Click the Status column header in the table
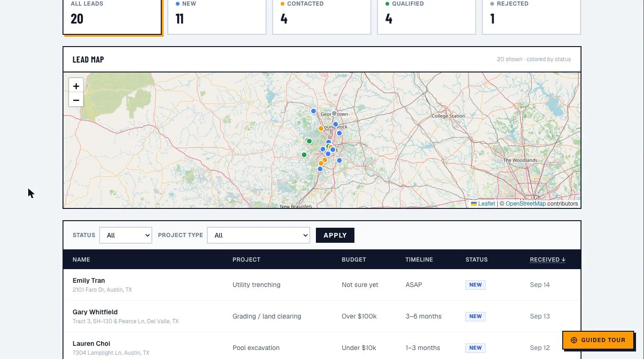644x359 pixels. tap(477, 260)
